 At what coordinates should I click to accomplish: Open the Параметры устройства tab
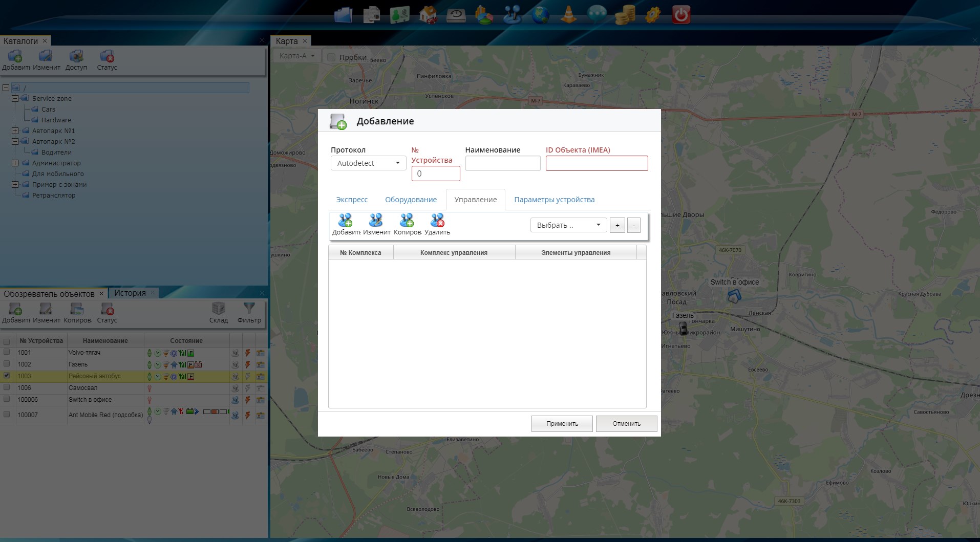click(554, 200)
